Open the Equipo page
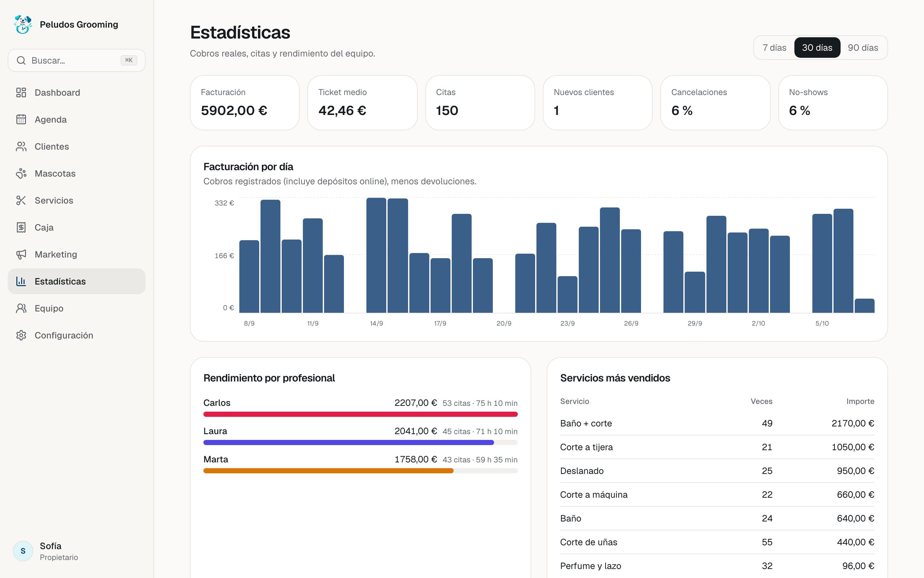The image size is (924, 578). (76, 308)
